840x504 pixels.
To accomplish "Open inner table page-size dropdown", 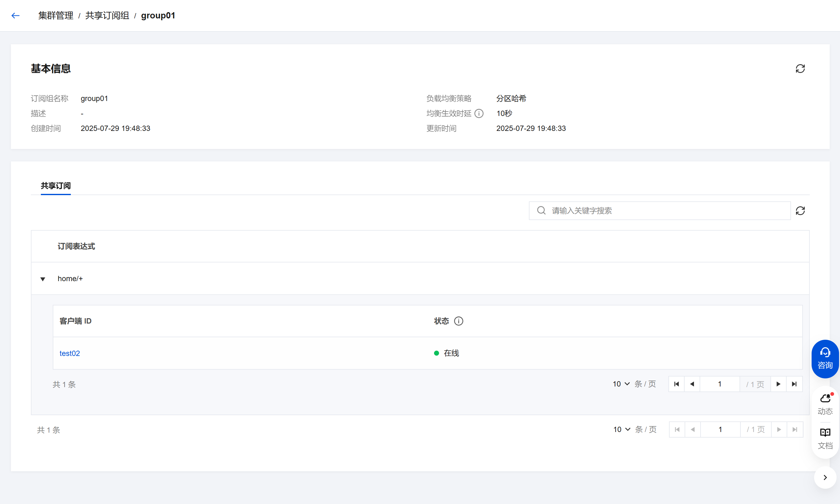I will coord(621,384).
